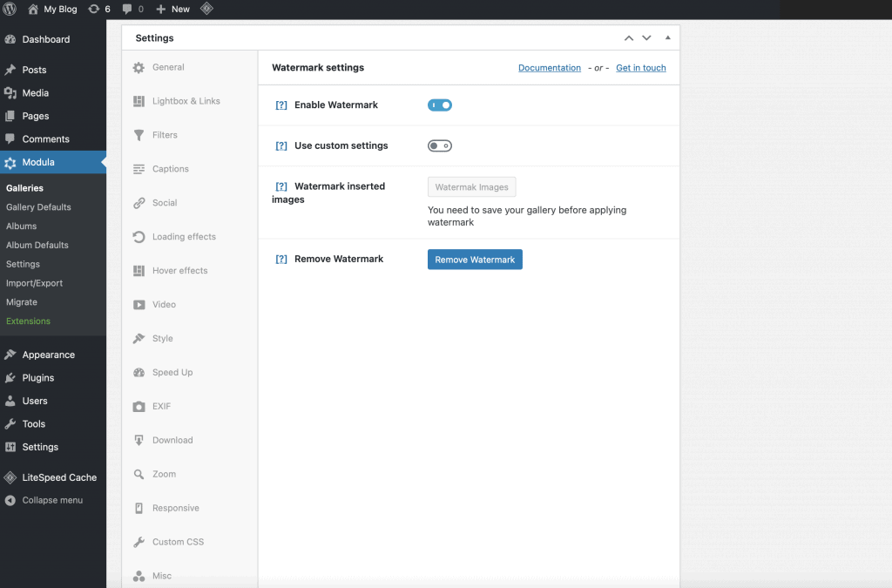Open the updates icon showing 6
This screenshot has height=588, width=892.
[x=94, y=9]
